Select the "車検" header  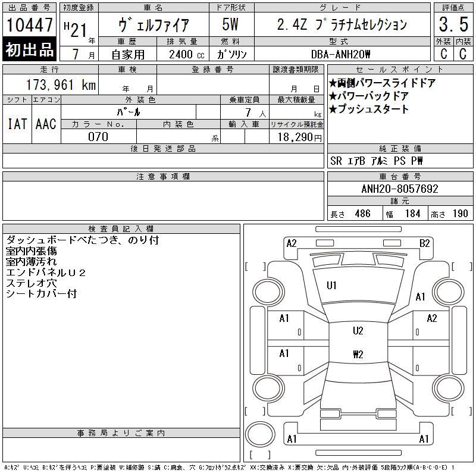tap(127, 70)
